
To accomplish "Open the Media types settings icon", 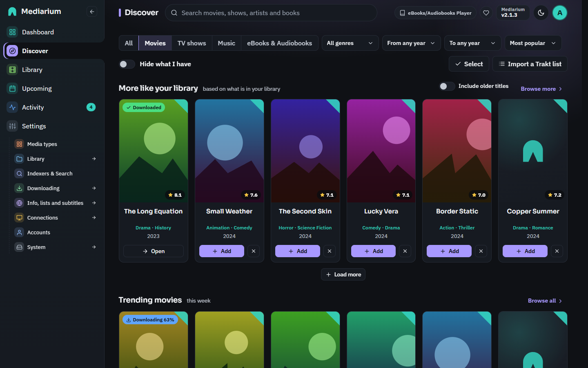I will click(x=19, y=144).
